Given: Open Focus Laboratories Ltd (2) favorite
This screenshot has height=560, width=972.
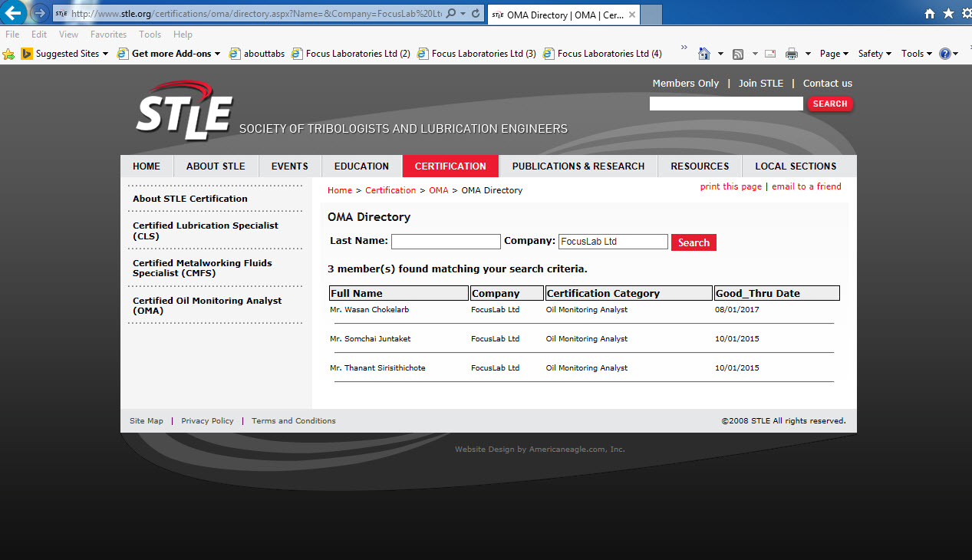Looking at the screenshot, I should coord(351,54).
